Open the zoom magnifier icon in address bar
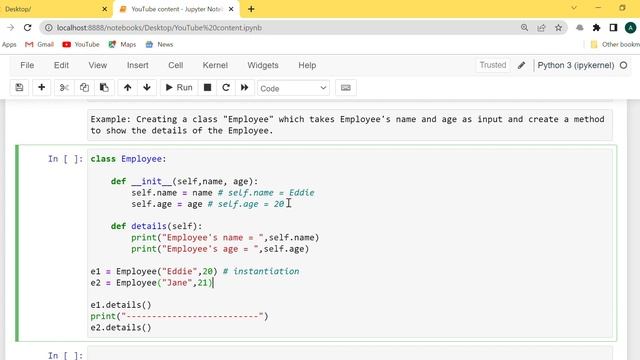This screenshot has width=640, height=360. tap(524, 28)
